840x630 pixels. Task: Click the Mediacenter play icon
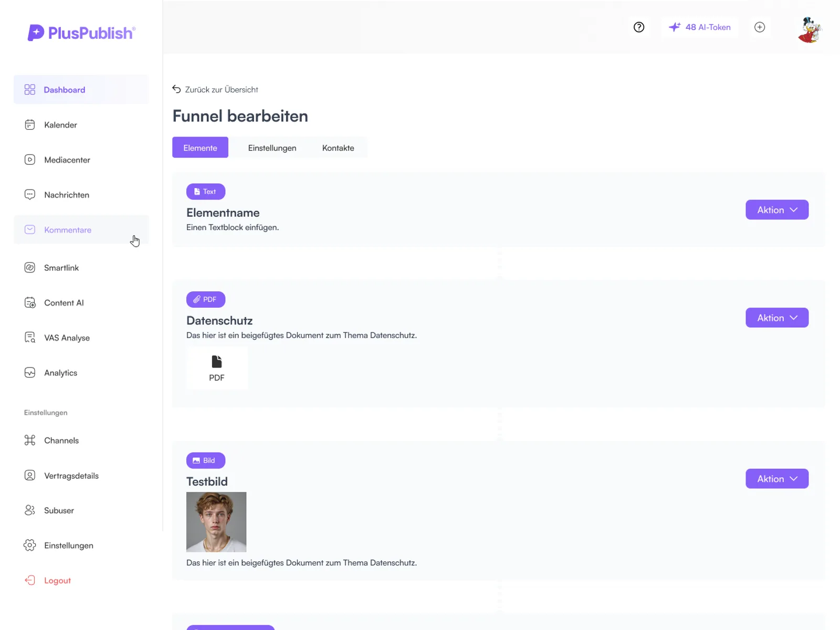click(x=30, y=160)
